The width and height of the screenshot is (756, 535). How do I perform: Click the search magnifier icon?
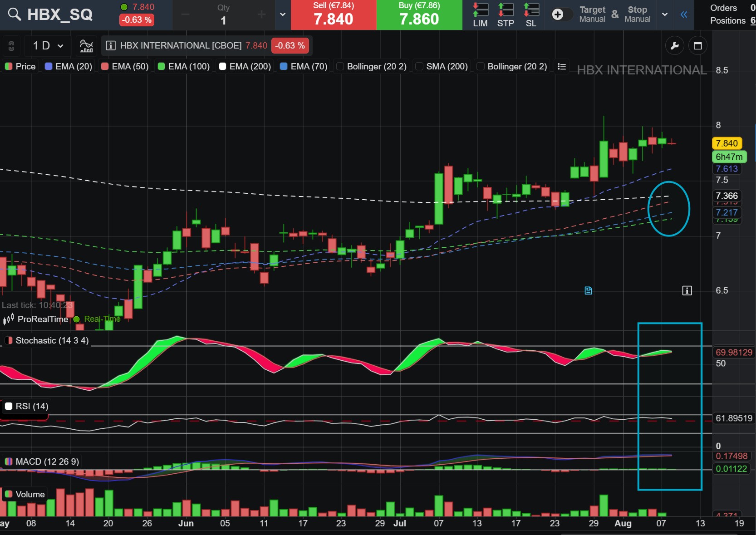pyautogui.click(x=15, y=15)
